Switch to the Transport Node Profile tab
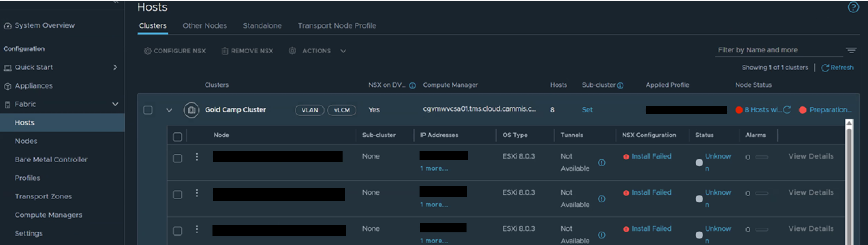The image size is (868, 245). [337, 26]
